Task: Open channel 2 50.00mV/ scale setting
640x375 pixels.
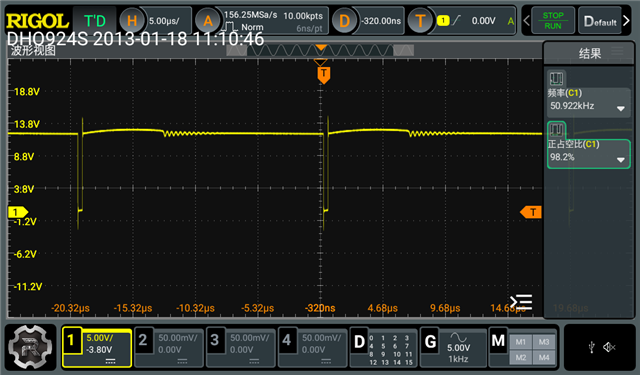Action: coord(178,338)
